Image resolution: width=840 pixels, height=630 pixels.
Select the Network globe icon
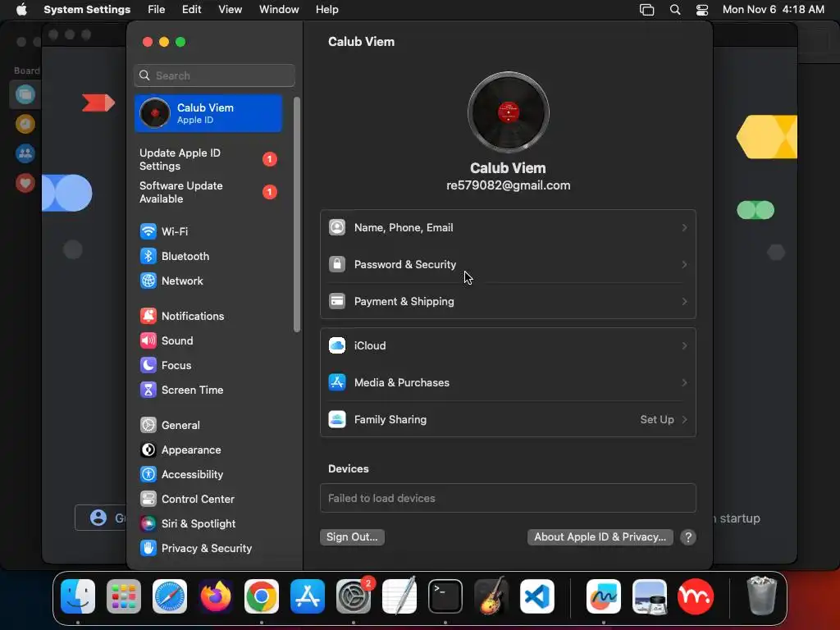(148, 281)
